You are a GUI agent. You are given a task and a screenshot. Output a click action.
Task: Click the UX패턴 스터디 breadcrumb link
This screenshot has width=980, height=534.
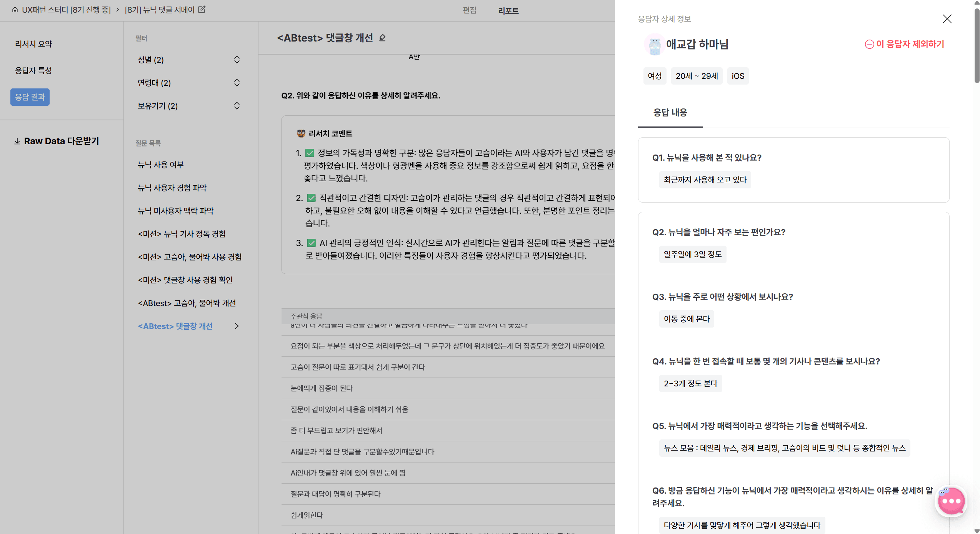point(66,10)
